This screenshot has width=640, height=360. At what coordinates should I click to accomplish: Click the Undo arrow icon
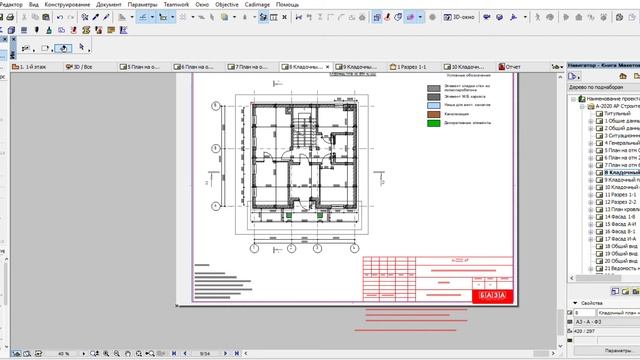pos(60,17)
